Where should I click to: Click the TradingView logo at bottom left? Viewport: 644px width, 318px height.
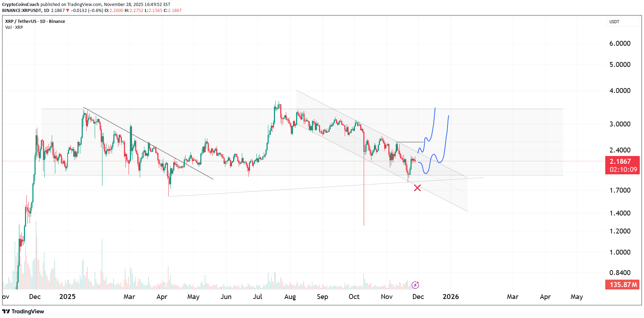tap(23, 311)
